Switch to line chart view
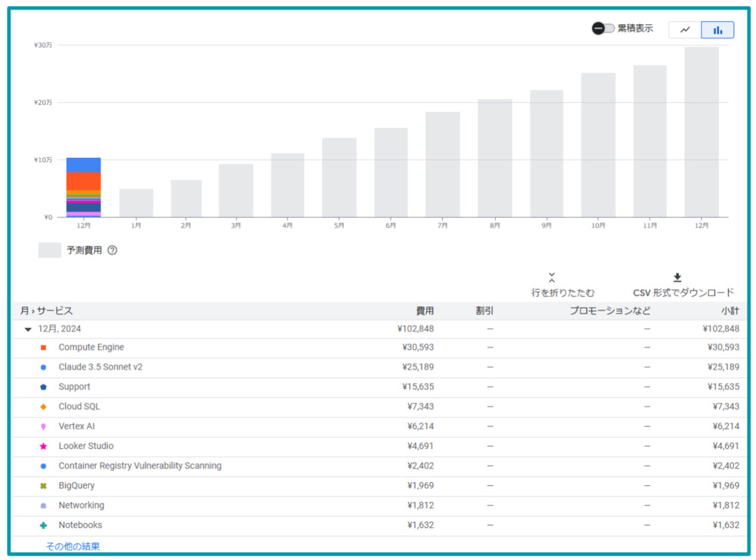This screenshot has height=560, width=756. pos(685,30)
